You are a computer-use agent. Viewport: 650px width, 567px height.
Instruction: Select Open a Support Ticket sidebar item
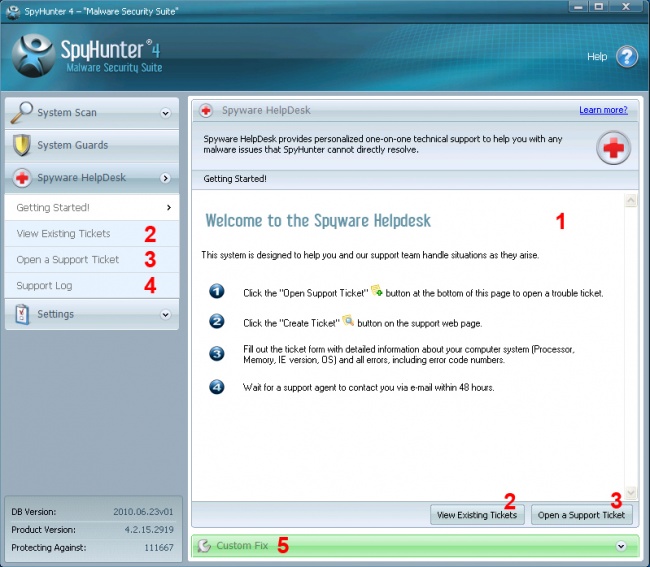click(x=67, y=260)
